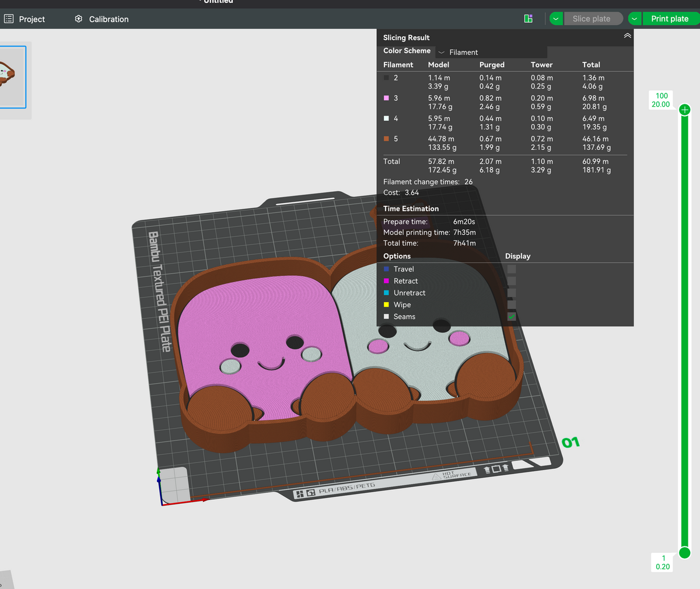Click the filament 2 black color swatch
700x589 pixels.
tap(386, 78)
